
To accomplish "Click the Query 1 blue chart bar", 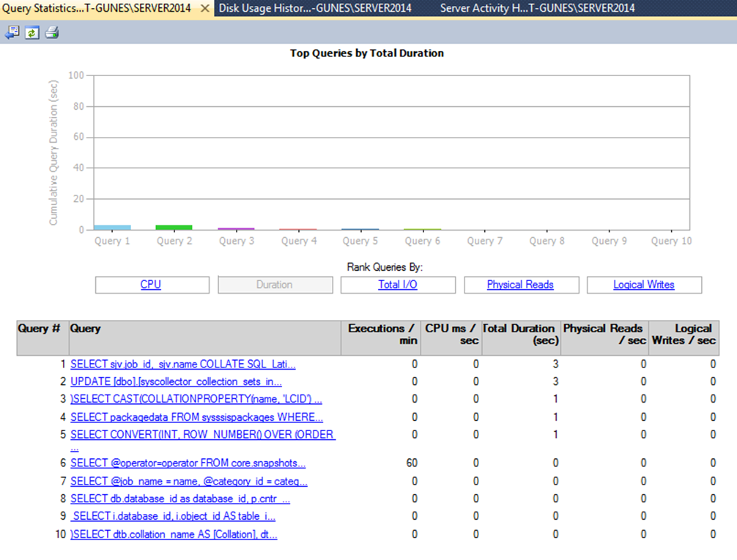I will [112, 228].
